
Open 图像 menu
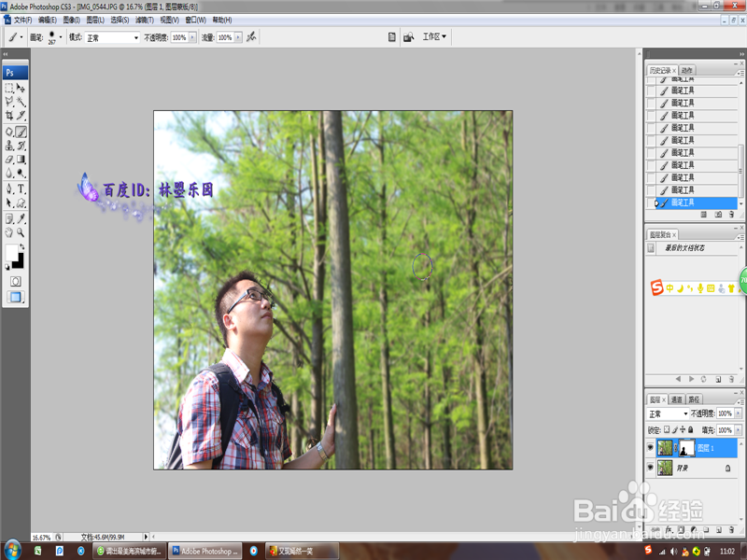pos(72,20)
